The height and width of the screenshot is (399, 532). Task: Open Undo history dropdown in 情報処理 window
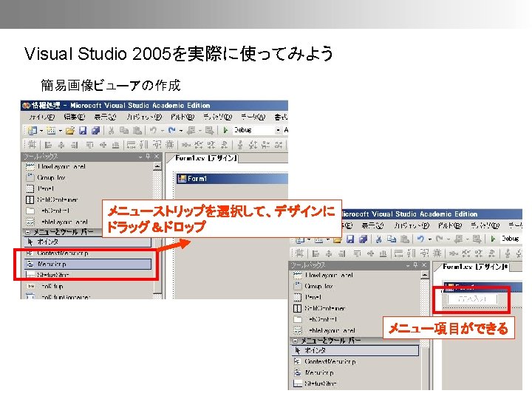click(x=162, y=131)
